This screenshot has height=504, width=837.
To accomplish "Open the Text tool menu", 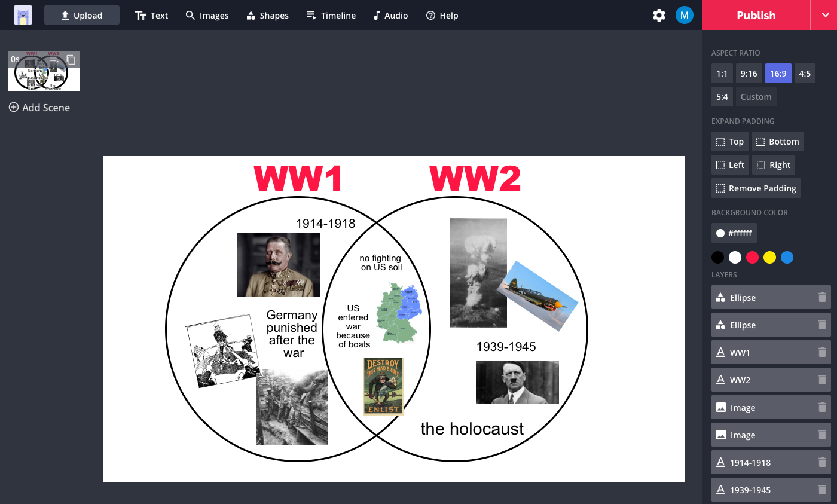I will point(151,16).
